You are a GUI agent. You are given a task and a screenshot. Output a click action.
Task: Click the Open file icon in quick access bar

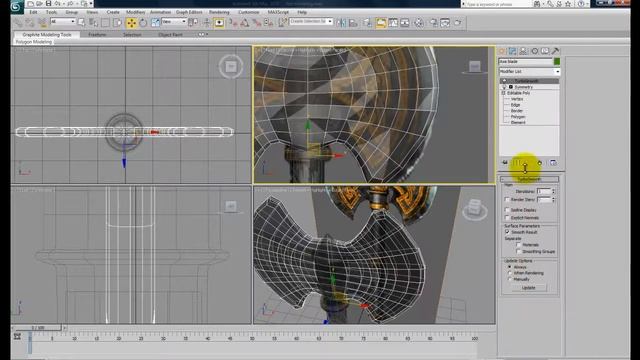click(x=40, y=4)
